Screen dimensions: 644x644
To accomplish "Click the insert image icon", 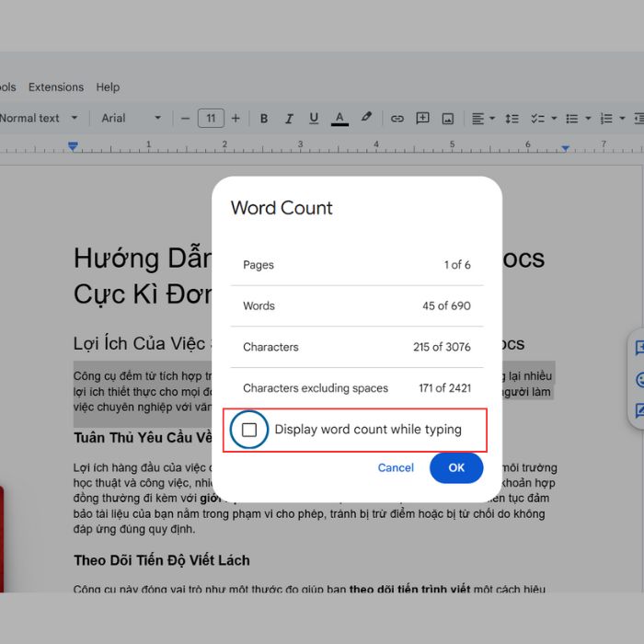I will [x=448, y=119].
